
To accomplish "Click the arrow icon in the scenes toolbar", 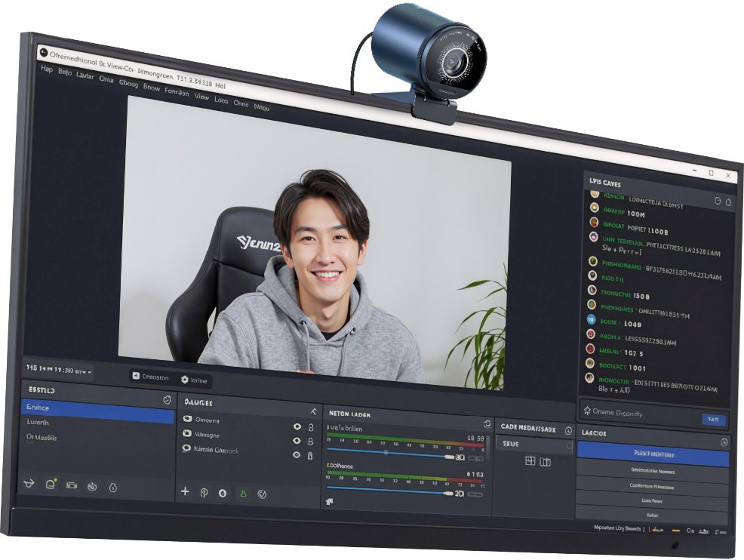I will point(30,484).
